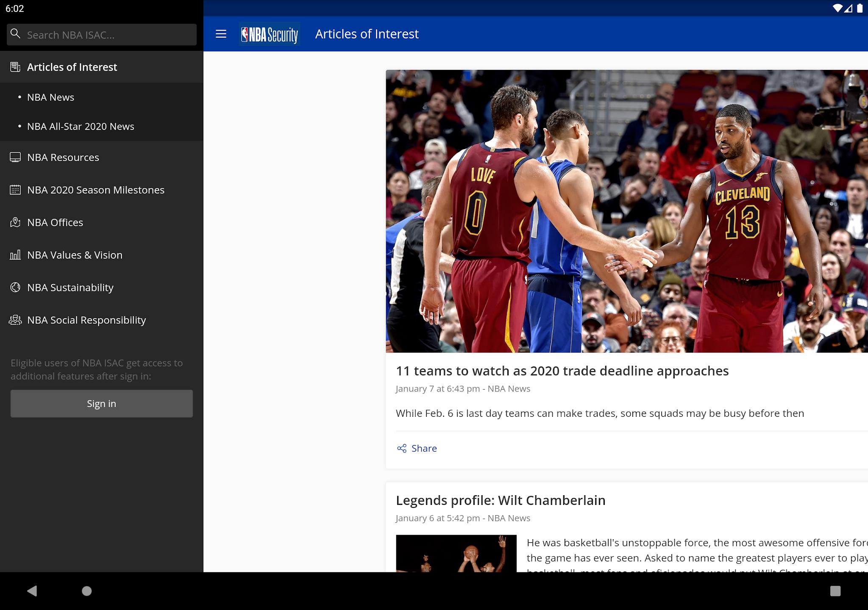Click the Values & Vision chart icon
Viewport: 868px width, 610px height.
tap(15, 255)
